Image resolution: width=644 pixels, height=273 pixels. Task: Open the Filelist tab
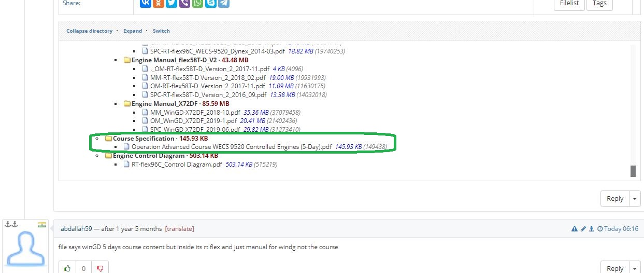(x=569, y=3)
